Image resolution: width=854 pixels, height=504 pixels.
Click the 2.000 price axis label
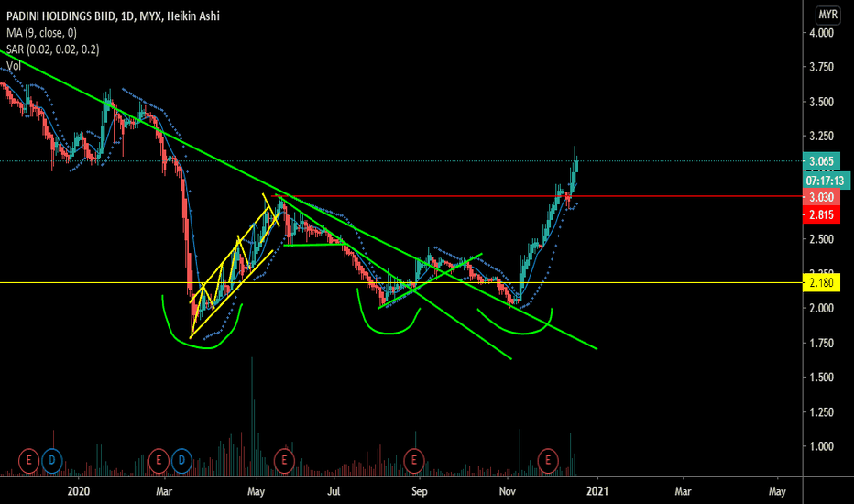click(821, 309)
